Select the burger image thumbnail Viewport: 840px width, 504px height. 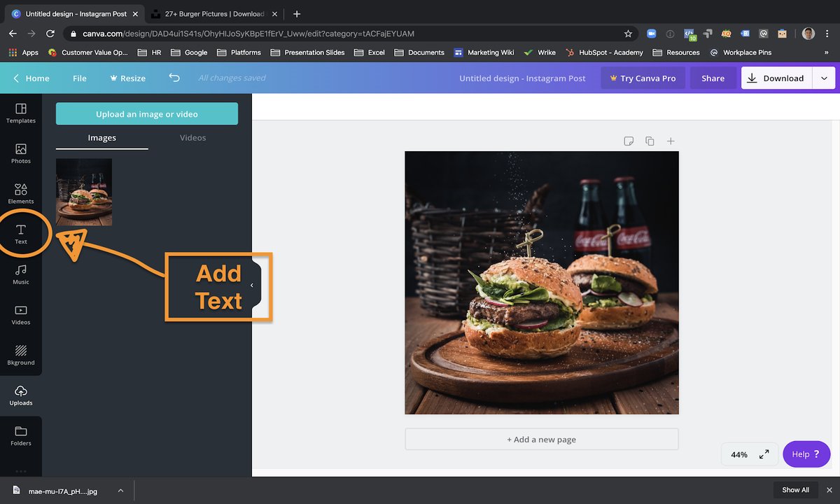pos(83,191)
